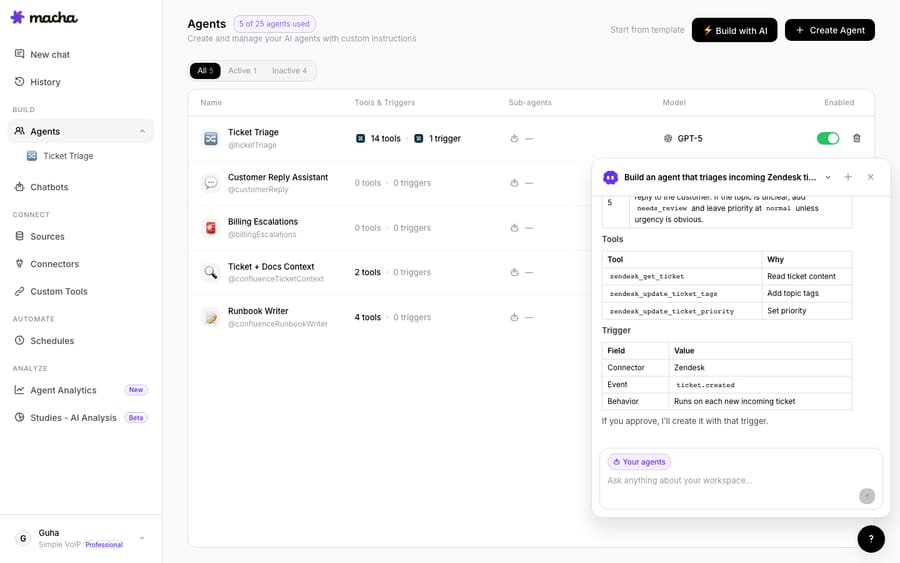Click GPT-5 model label

(x=689, y=138)
